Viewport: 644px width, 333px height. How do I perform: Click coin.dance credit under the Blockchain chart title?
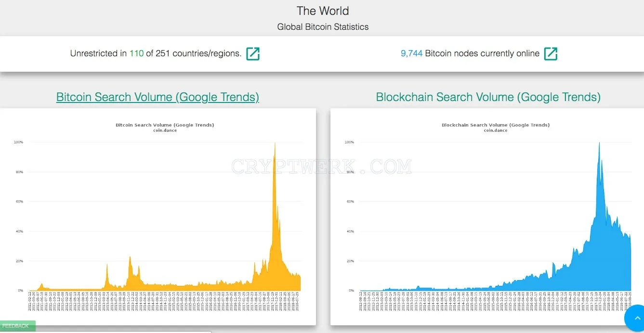(496, 130)
